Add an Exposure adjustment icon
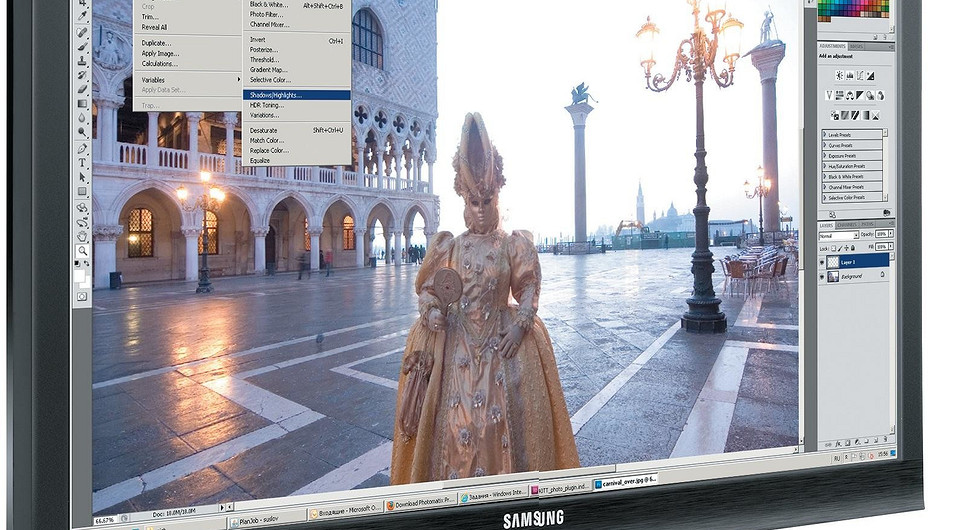This screenshot has width=960, height=530. (x=870, y=76)
